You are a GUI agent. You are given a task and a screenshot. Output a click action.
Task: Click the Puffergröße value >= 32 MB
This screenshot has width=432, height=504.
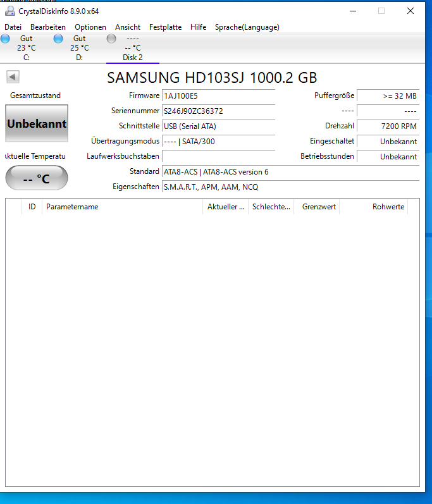click(388, 95)
